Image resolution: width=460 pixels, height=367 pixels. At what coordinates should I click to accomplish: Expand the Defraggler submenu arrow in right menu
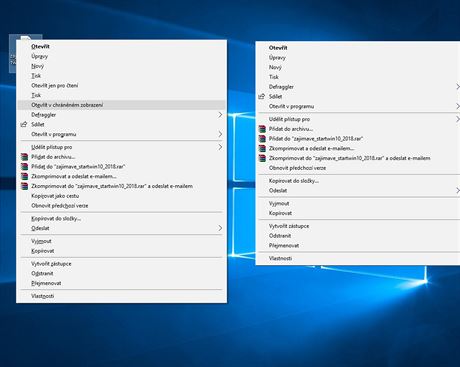458,87
